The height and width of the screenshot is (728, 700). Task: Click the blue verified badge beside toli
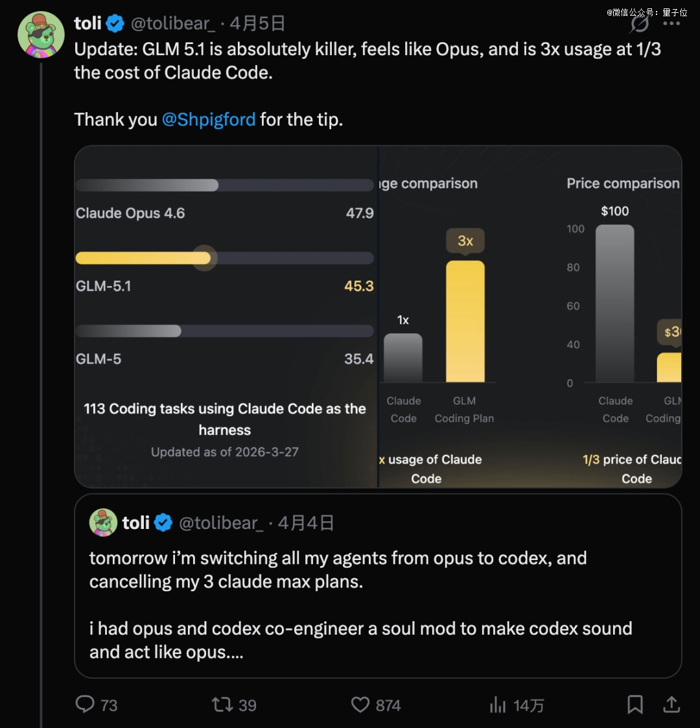click(115, 24)
